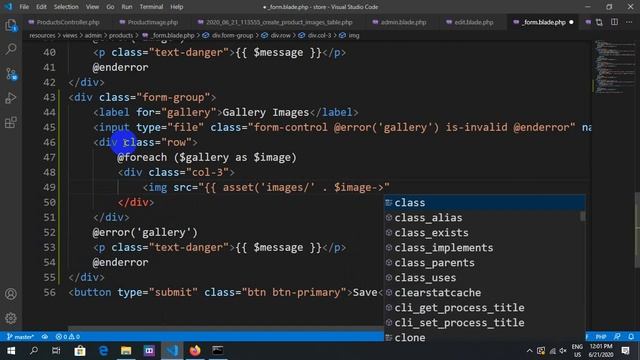Click the admin breadcrumb
This screenshot has height=360, width=640.
point(93,36)
